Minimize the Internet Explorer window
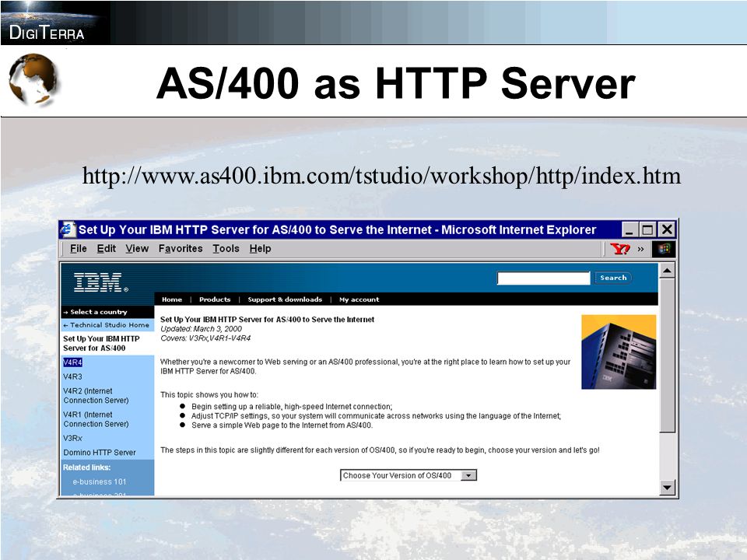The height and width of the screenshot is (560, 747). pos(630,230)
